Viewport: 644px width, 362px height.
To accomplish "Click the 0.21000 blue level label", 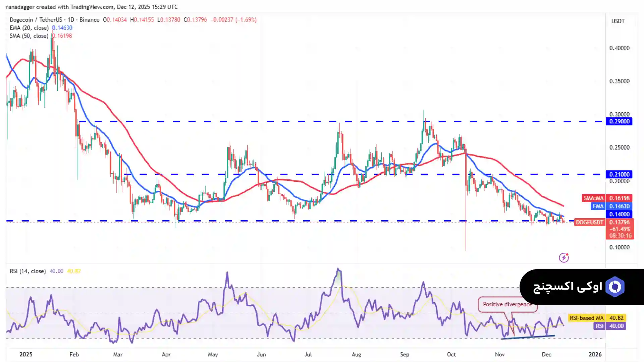I will click(619, 174).
